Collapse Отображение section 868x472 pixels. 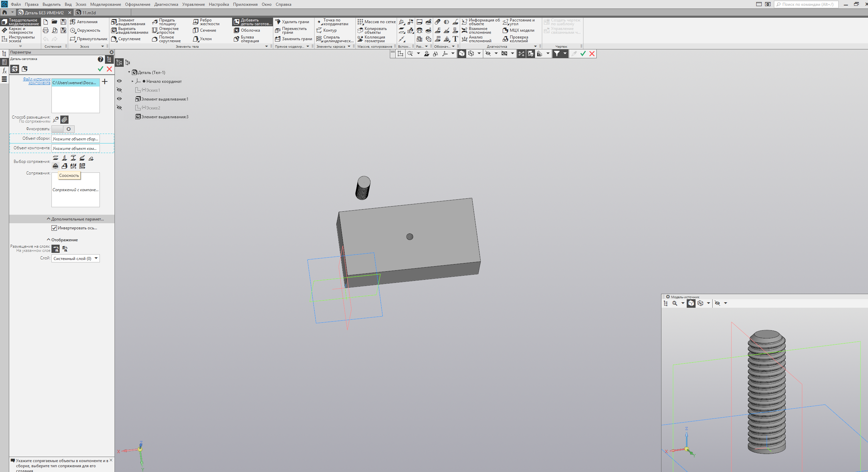pos(48,240)
